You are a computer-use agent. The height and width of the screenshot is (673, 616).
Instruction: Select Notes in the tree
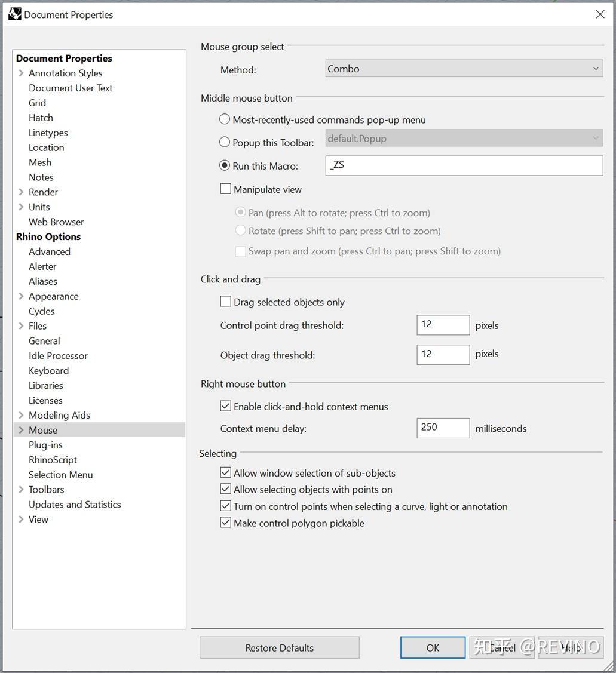point(41,177)
